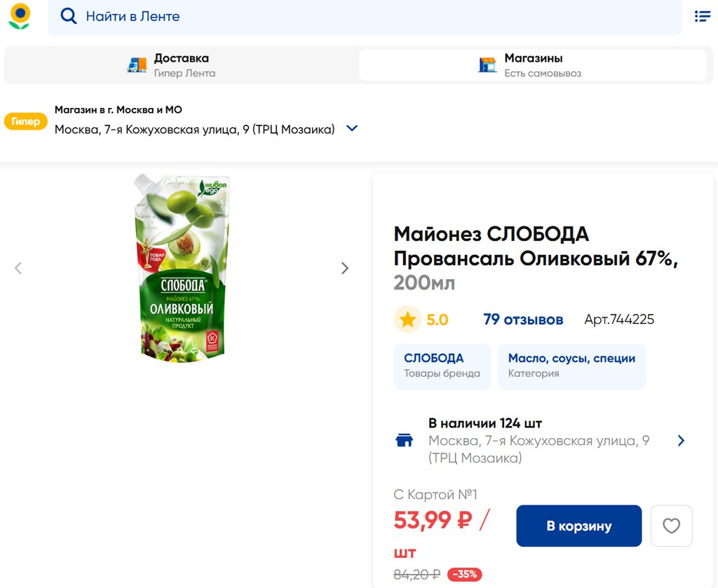Screen dimensions: 718x588
Task: Click the yellow rating star icon
Action: click(x=407, y=320)
